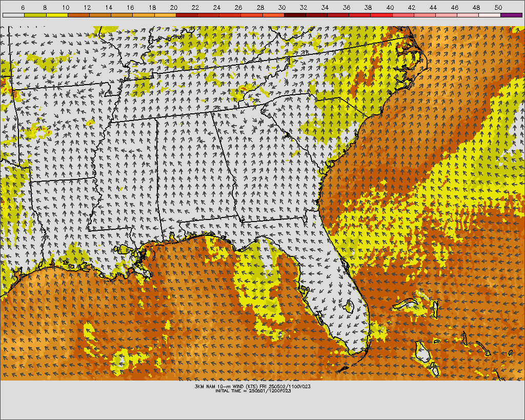Click the olive legend swatch between 6 and 8
This screenshot has height=420, width=525.
point(35,15)
